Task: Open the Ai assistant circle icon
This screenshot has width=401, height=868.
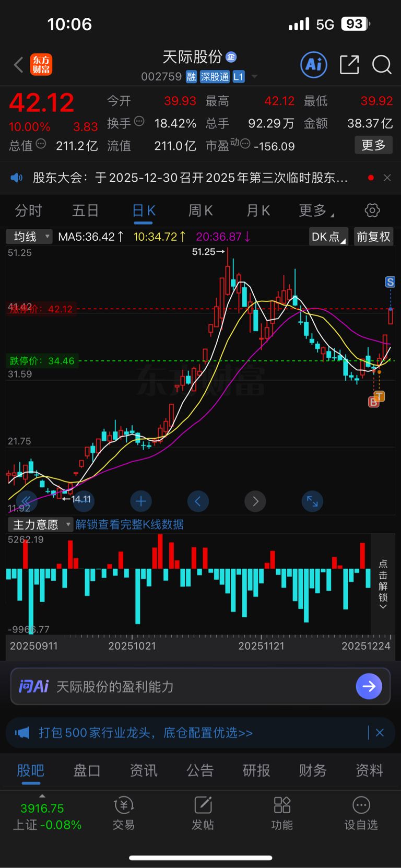Action: pyautogui.click(x=314, y=65)
